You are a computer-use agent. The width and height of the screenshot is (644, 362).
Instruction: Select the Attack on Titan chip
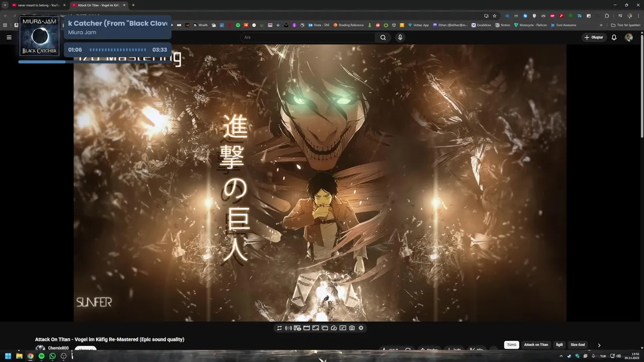[536, 345]
